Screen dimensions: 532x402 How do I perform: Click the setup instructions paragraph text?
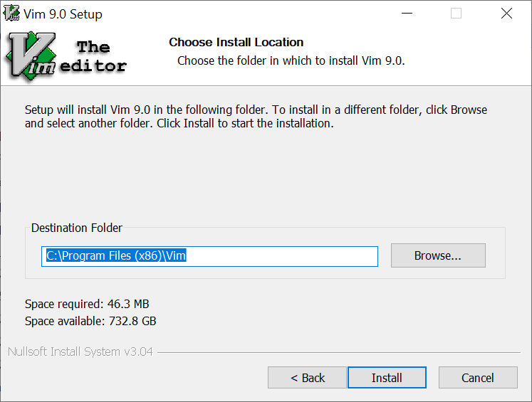tap(256, 117)
